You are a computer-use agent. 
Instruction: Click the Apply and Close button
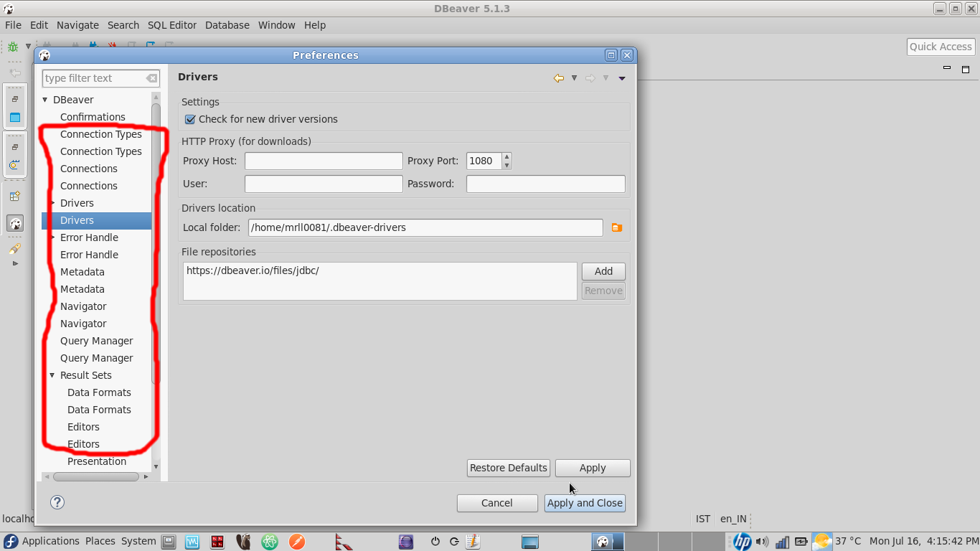(584, 503)
